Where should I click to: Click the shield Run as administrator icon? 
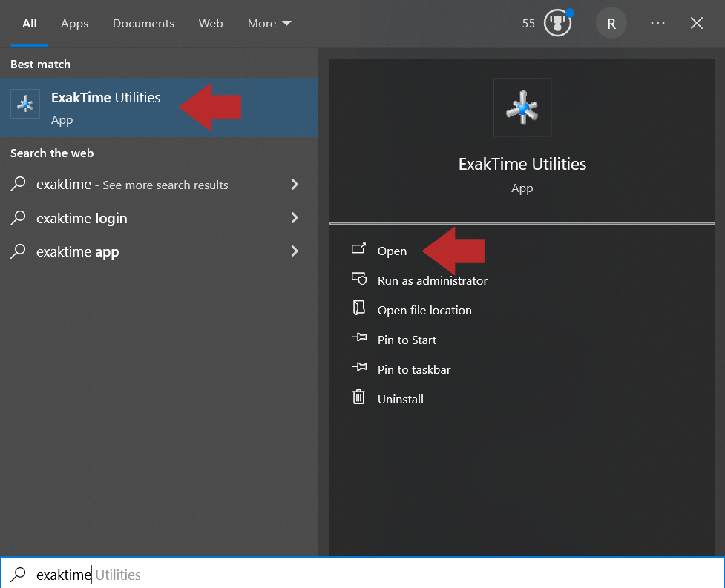pyautogui.click(x=359, y=279)
